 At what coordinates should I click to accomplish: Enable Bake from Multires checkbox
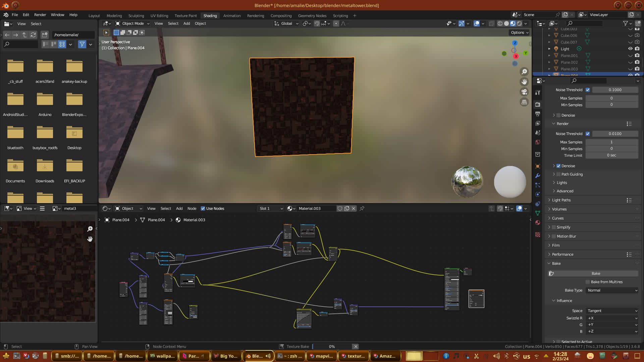pos(588,282)
